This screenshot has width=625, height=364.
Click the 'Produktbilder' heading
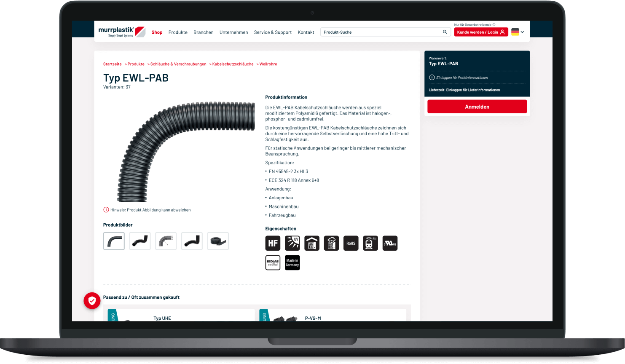(x=118, y=225)
